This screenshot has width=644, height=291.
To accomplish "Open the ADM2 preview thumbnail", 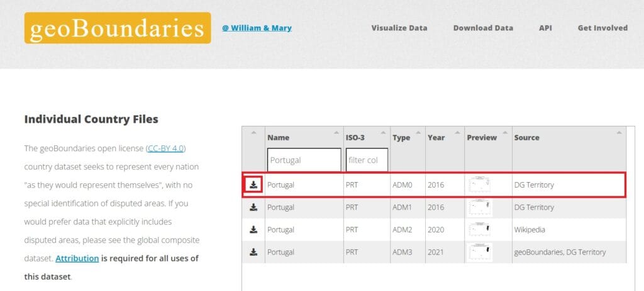I will pos(480,229).
